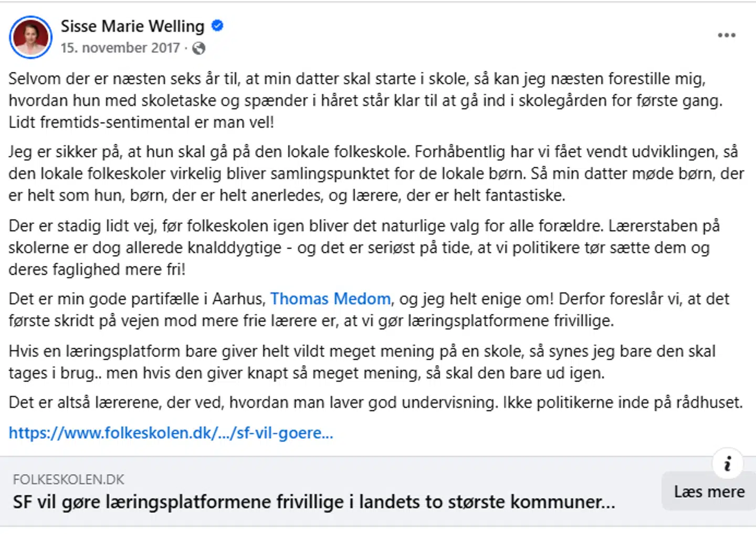This screenshot has height=534, width=756.
Task: Click the line starting "Hvis en læringsplatform"
Action: click(x=362, y=351)
